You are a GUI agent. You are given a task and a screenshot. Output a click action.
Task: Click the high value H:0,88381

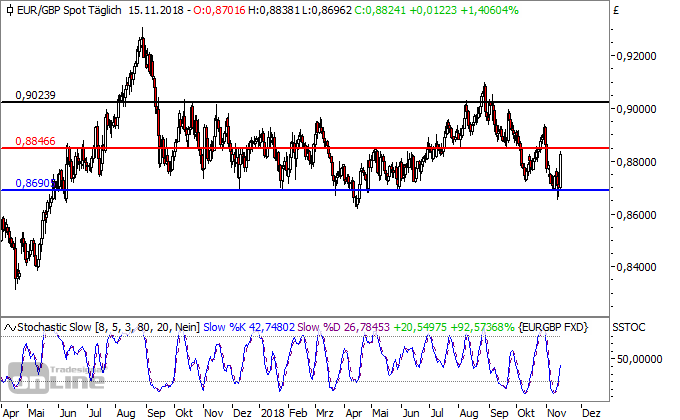(274, 10)
